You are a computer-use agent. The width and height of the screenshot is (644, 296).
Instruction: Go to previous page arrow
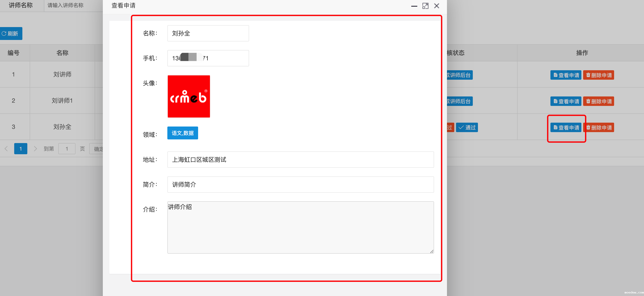pos(6,149)
